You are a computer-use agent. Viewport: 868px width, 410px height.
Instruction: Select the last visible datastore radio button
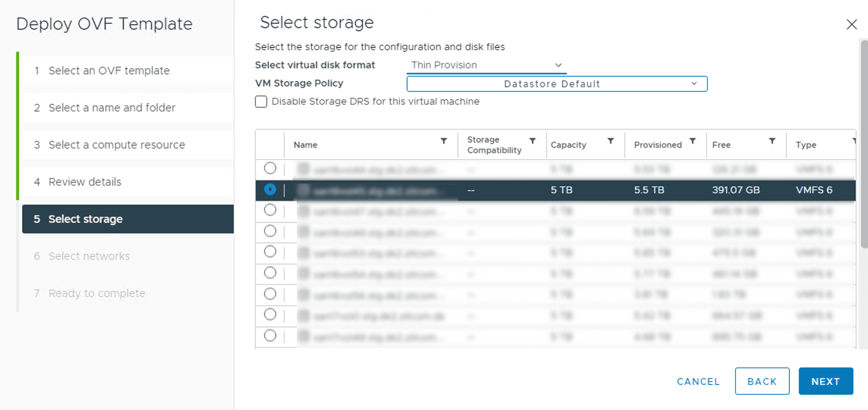[270, 335]
